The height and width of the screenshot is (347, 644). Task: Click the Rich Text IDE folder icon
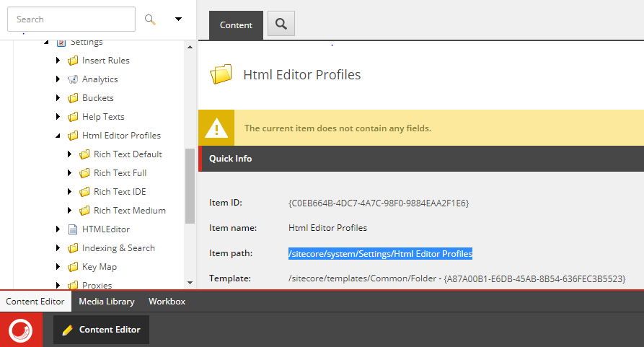coord(84,192)
